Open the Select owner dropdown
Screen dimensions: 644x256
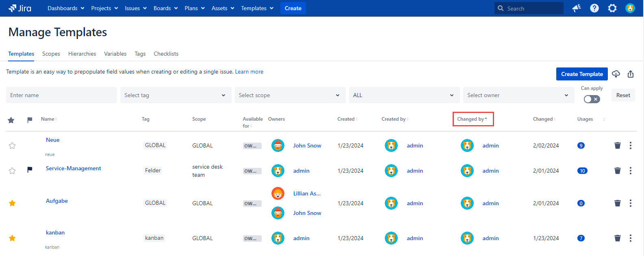tap(518, 95)
